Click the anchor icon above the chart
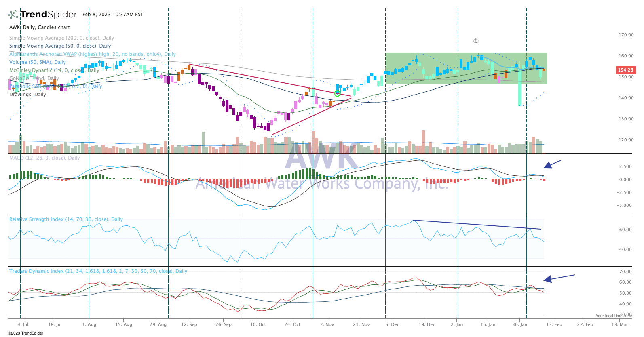This screenshot has width=644, height=337. point(476,40)
